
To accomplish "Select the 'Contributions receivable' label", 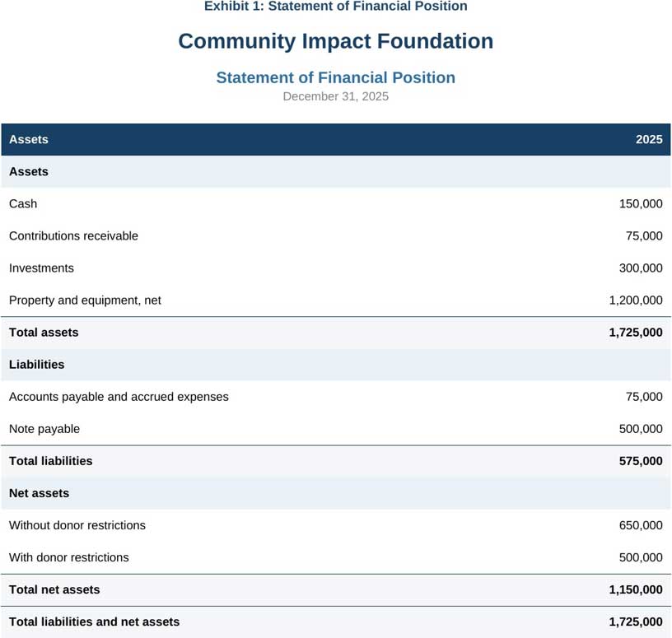I will (73, 235).
